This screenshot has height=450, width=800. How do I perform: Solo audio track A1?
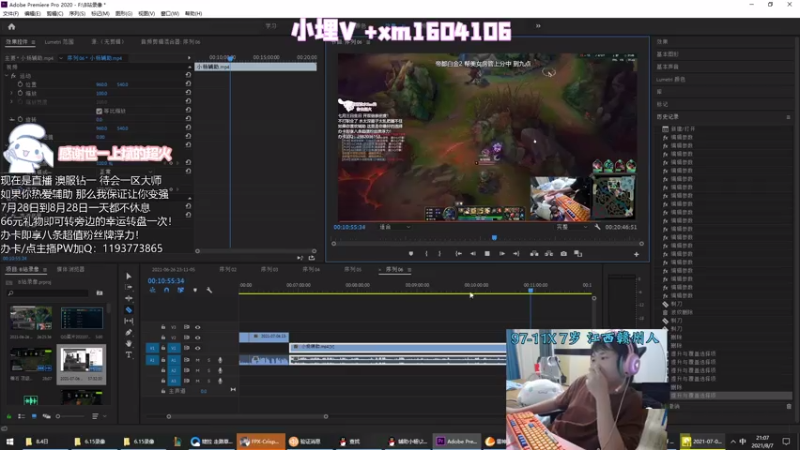click(x=209, y=360)
